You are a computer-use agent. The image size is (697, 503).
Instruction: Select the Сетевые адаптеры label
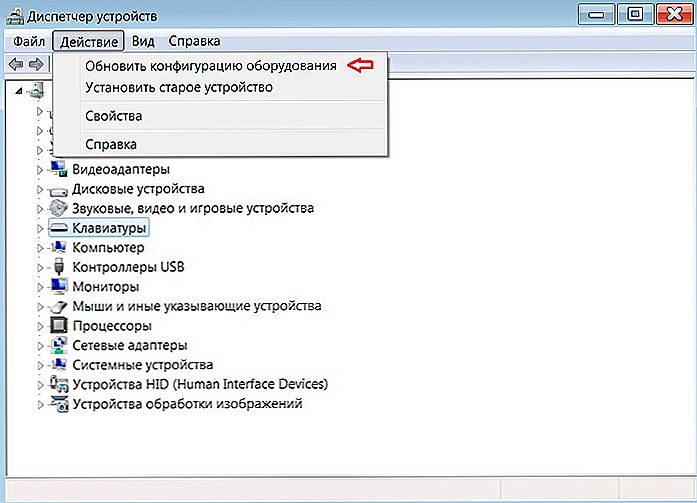[130, 345]
